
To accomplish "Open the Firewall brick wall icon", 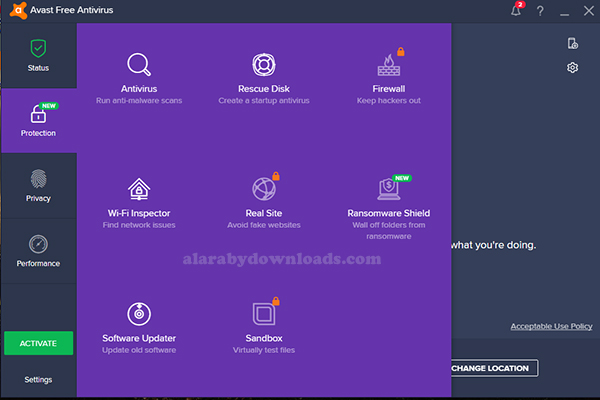I will pyautogui.click(x=388, y=65).
